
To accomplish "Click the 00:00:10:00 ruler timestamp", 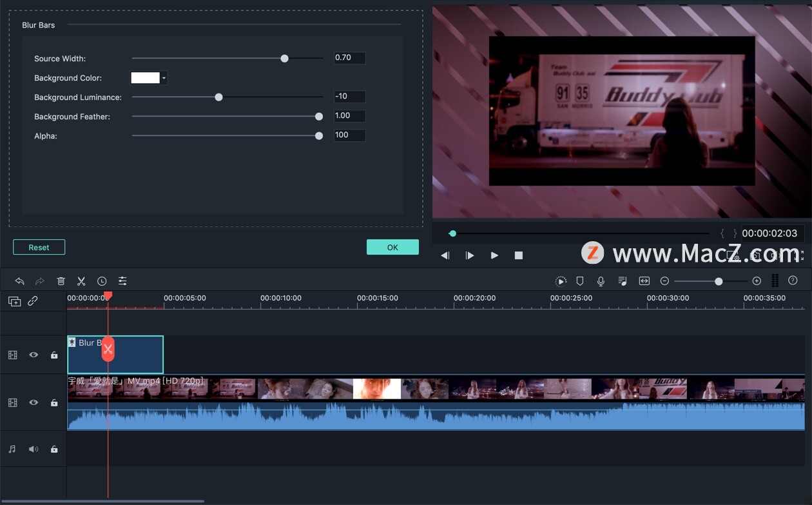I will coord(281,298).
